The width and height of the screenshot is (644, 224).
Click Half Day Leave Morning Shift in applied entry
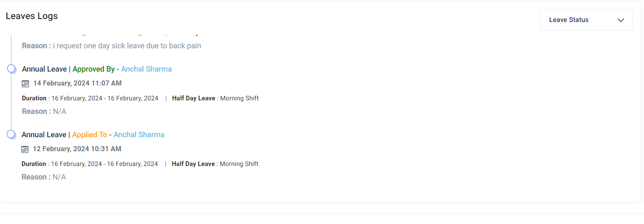tap(215, 164)
